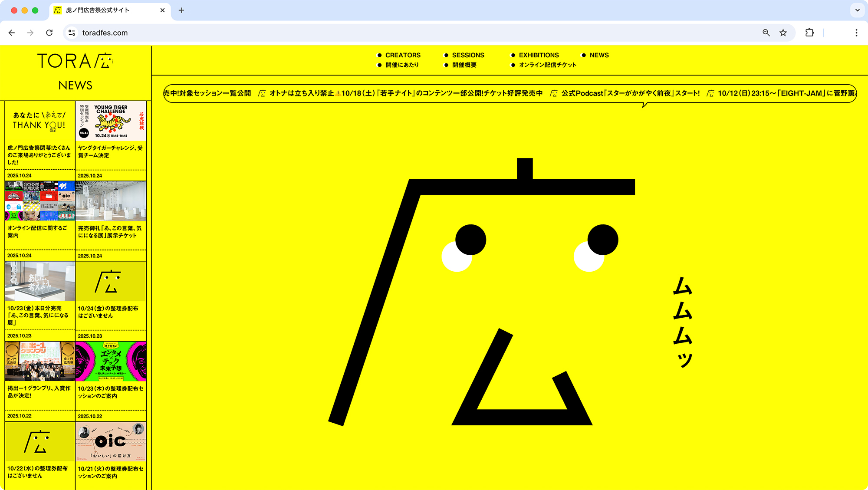The image size is (868, 490).
Task: Click the browser back arrow
Action: pos(12,33)
